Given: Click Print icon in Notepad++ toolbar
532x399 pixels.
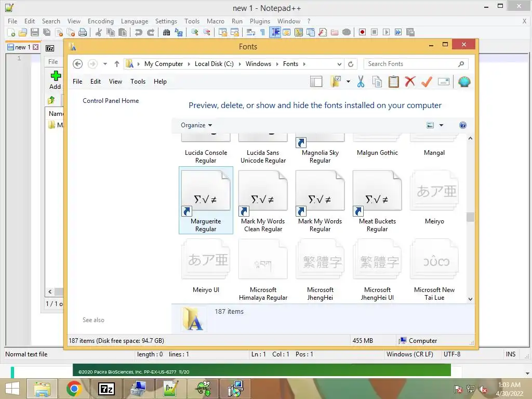Looking at the screenshot, I should [x=83, y=32].
